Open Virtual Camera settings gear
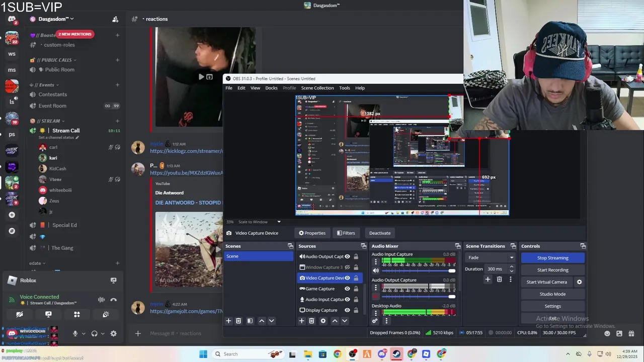 579,282
